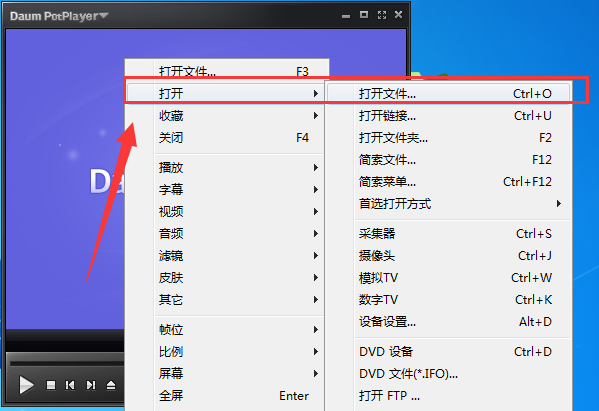This screenshot has width=599, height=411.
Task: Select 模拟TV Ctrl+W
Action: pyautogui.click(x=449, y=278)
